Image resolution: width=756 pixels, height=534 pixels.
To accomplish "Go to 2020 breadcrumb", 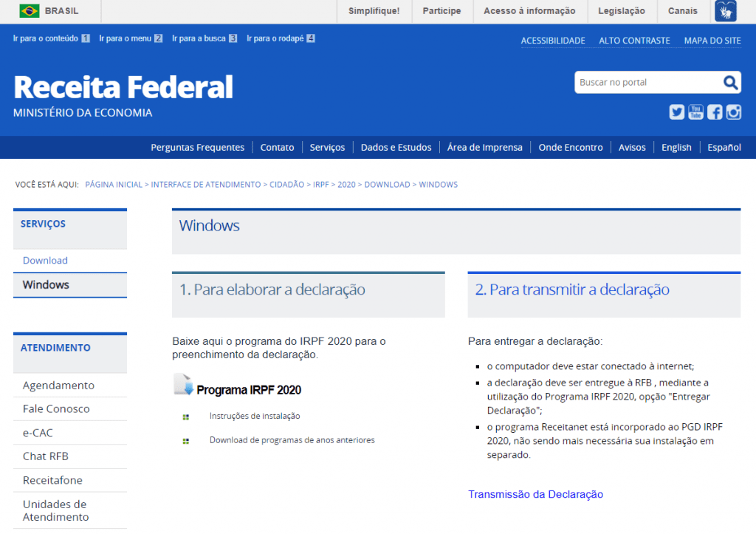I will point(346,185).
